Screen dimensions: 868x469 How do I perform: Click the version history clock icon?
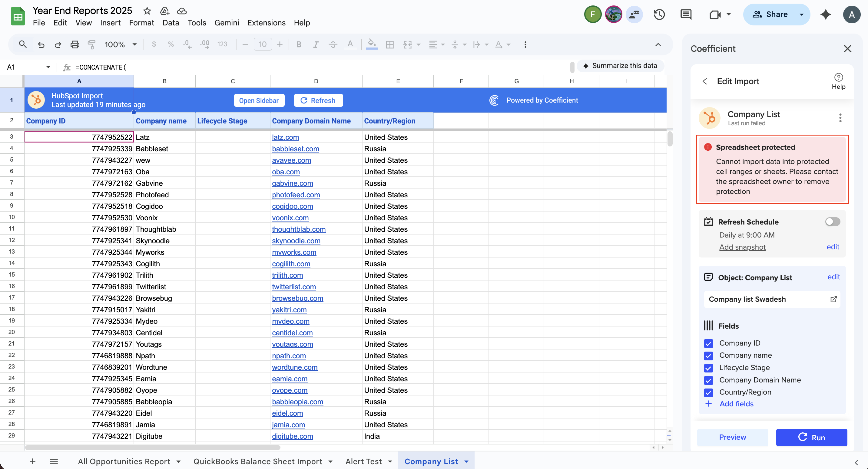point(659,15)
